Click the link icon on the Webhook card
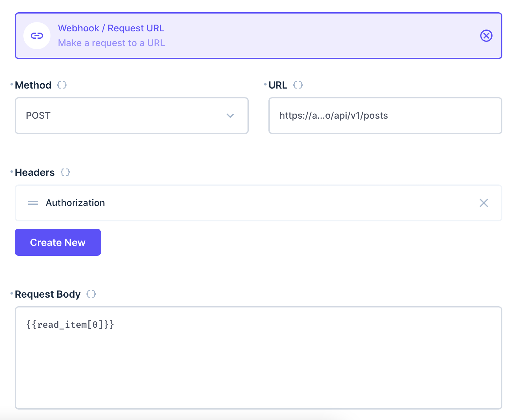 pos(37,35)
